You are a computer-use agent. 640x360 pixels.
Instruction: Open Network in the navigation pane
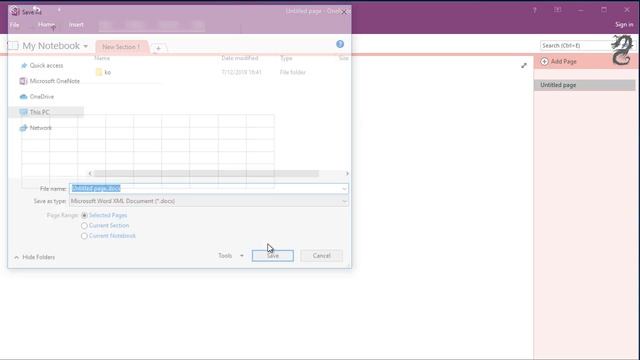pyautogui.click(x=40, y=128)
